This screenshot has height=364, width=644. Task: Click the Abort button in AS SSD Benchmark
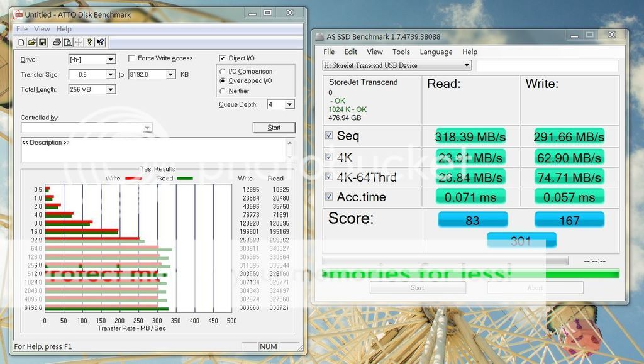pyautogui.click(x=535, y=288)
